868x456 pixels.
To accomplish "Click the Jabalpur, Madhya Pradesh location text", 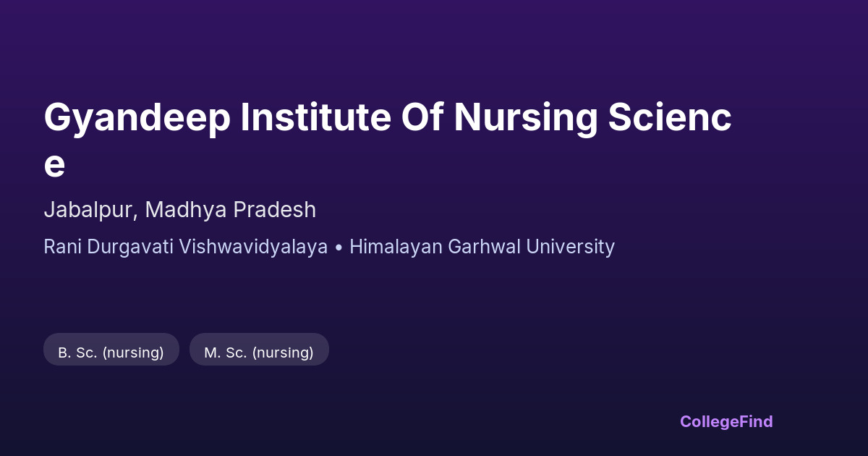I will click(179, 210).
